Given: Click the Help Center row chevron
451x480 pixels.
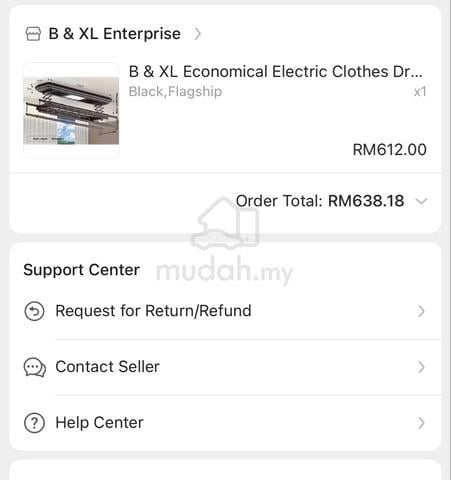Looking at the screenshot, I should tap(421, 423).
